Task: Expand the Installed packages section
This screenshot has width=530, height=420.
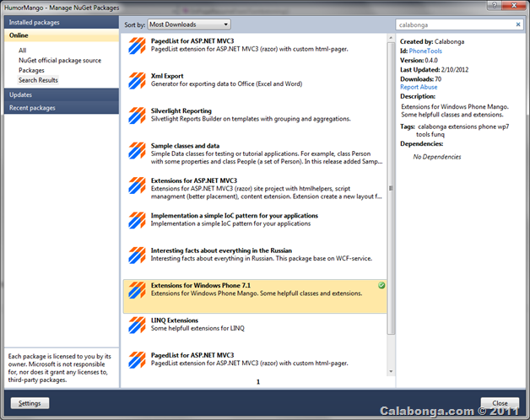Action: point(62,22)
